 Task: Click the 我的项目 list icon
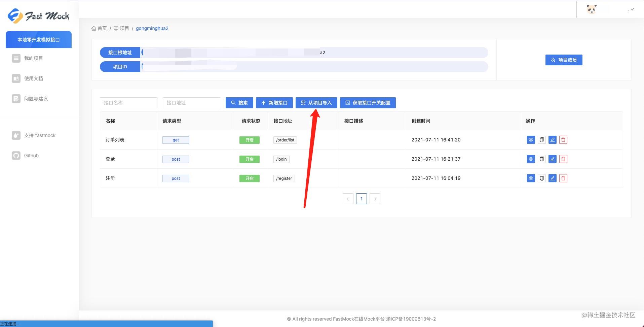point(16,58)
